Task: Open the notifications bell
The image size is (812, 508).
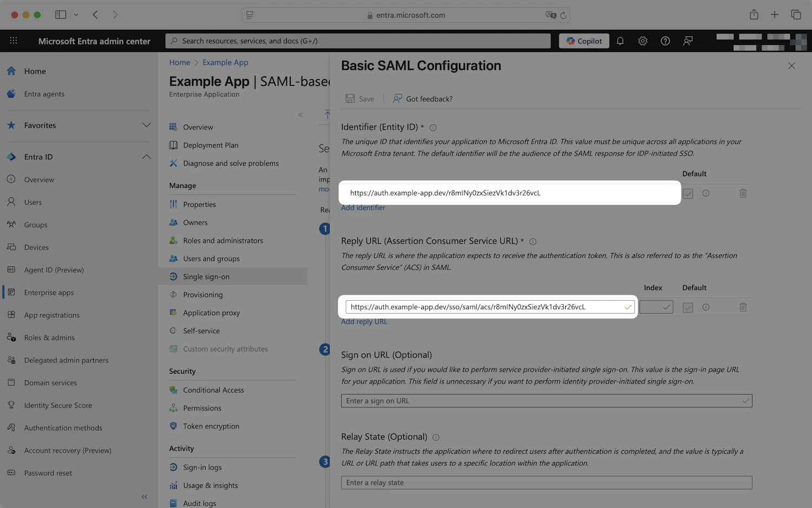Action: tap(620, 41)
